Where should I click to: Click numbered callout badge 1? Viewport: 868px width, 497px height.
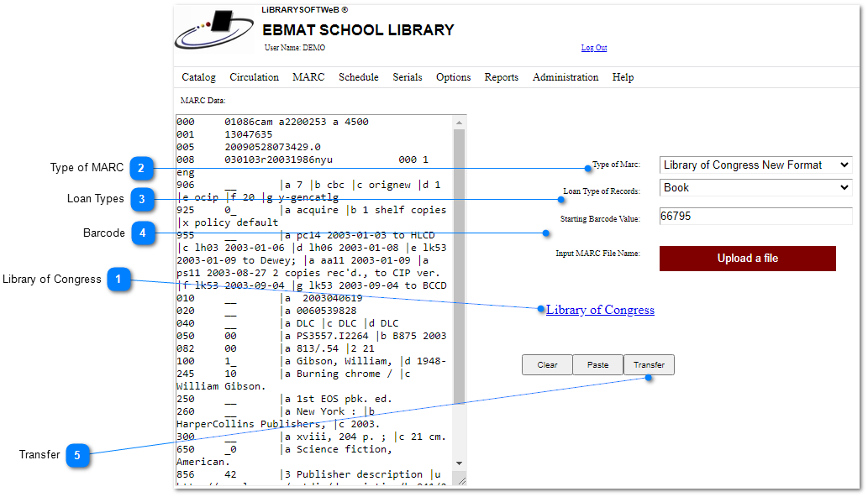click(x=118, y=280)
